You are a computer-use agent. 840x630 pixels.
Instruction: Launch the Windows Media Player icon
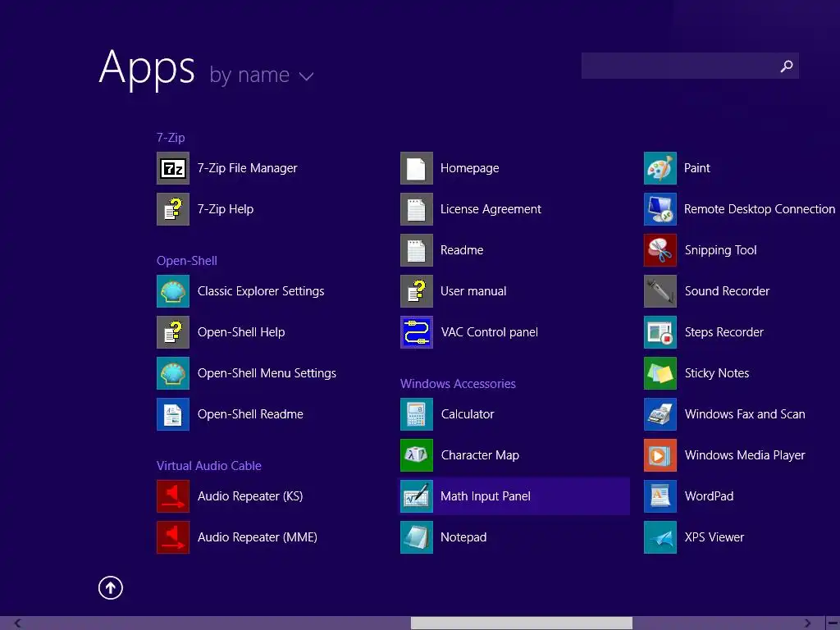(x=660, y=455)
